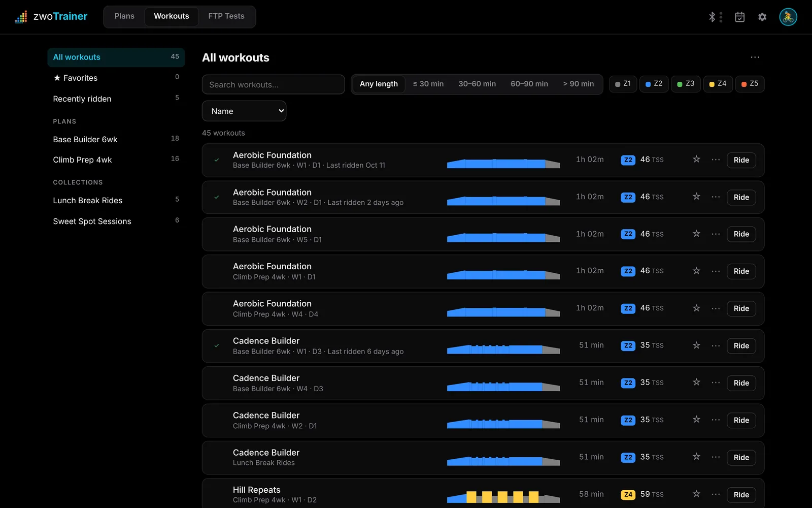Open more options for Cadence Builder Lunch Break Rides
The width and height of the screenshot is (812, 508).
pos(716,457)
